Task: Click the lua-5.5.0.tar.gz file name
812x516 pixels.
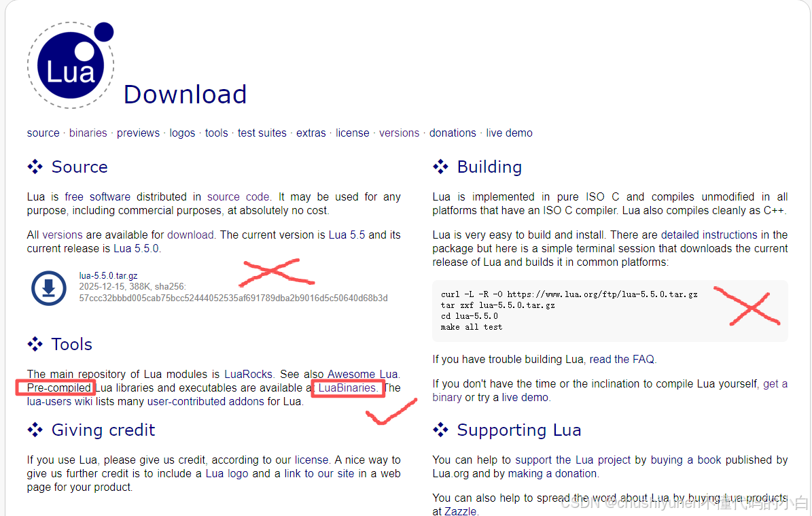Action: (108, 275)
